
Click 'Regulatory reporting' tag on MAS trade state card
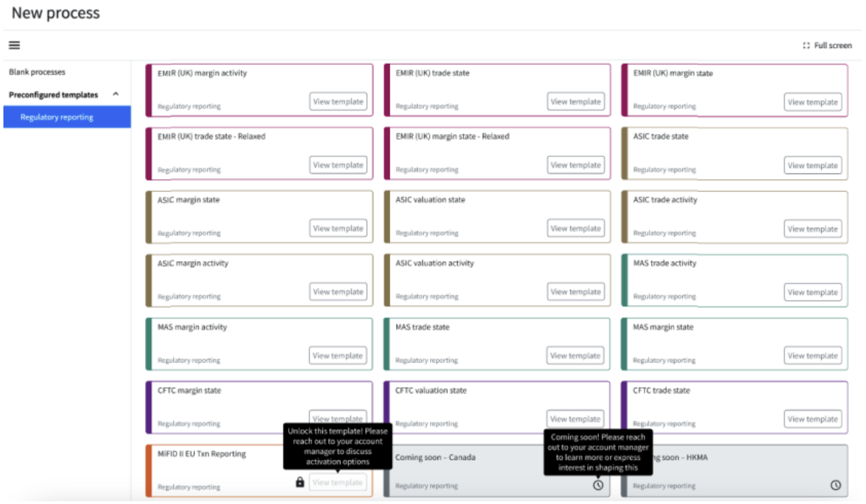pos(427,360)
